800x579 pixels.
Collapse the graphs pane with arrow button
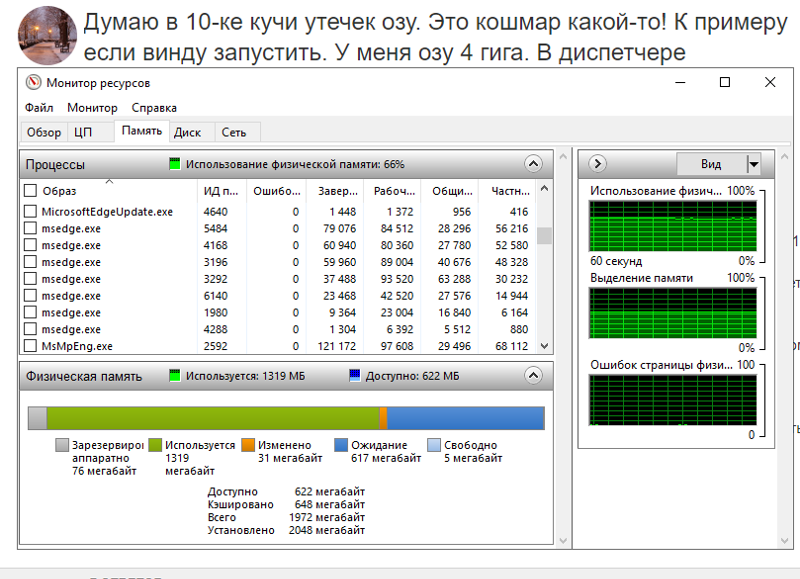tap(598, 164)
